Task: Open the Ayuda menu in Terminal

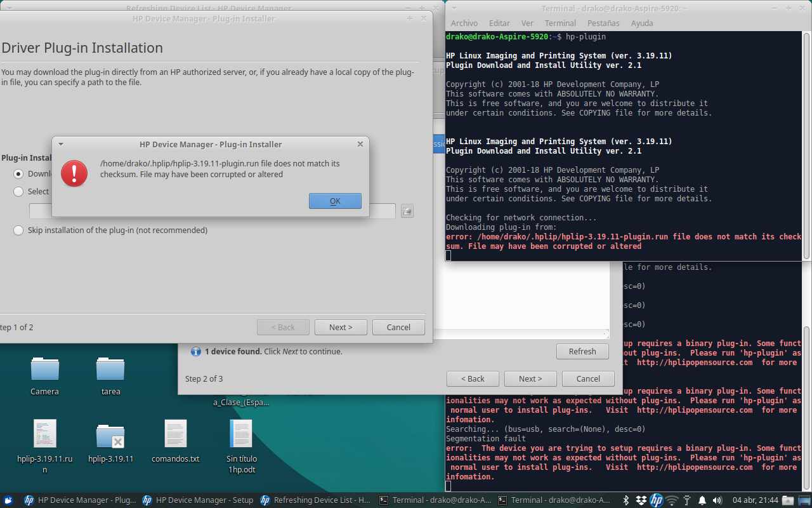Action: click(642, 23)
